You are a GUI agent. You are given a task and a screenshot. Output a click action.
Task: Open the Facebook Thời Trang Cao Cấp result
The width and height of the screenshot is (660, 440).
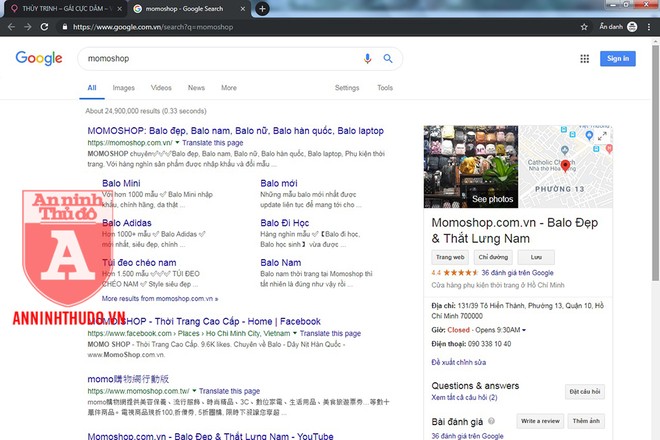click(x=204, y=321)
